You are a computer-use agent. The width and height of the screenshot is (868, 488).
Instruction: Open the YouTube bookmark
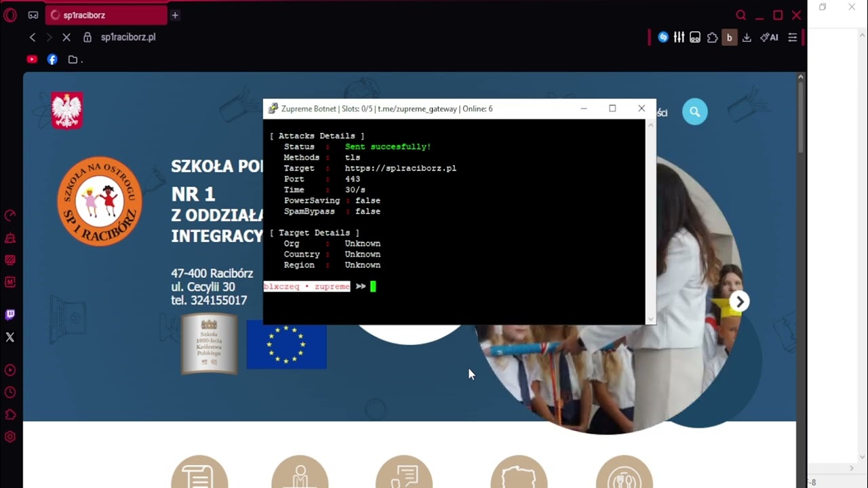(32, 60)
